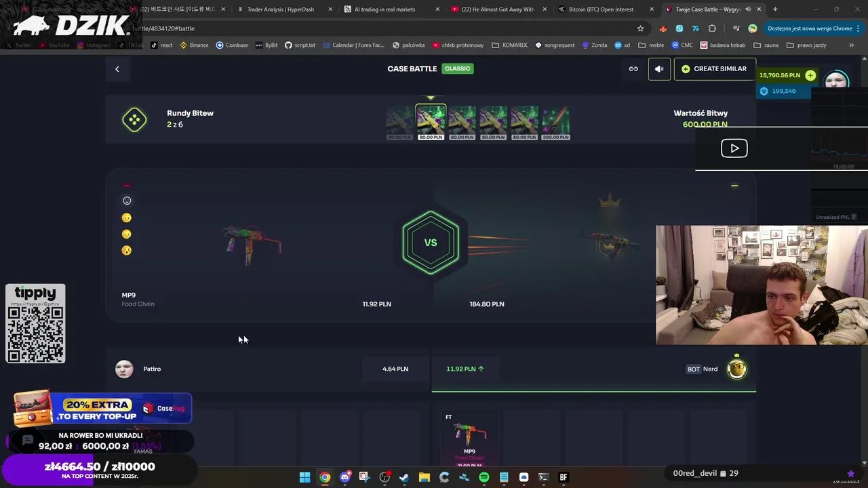The height and width of the screenshot is (488, 868).
Task: Open the ByBit bookmark
Action: 266,45
